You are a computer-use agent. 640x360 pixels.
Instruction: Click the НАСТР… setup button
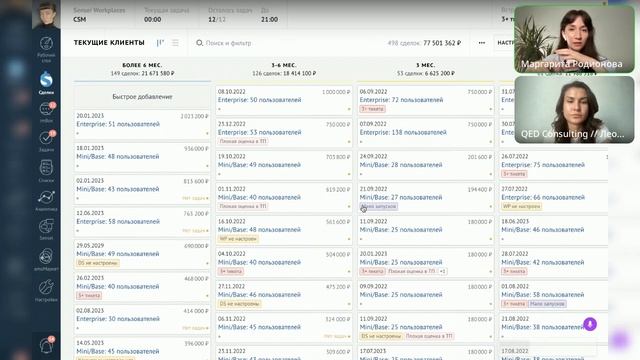click(x=505, y=42)
